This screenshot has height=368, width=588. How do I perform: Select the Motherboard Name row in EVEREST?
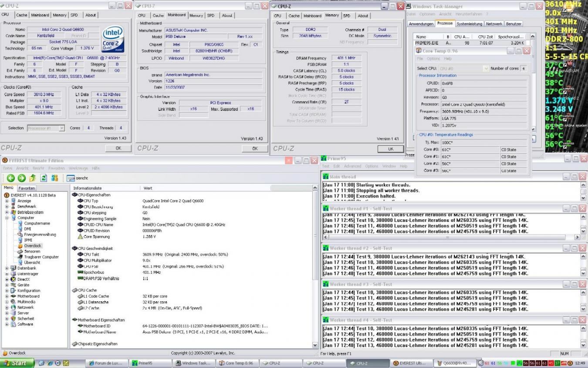[x=192, y=332]
